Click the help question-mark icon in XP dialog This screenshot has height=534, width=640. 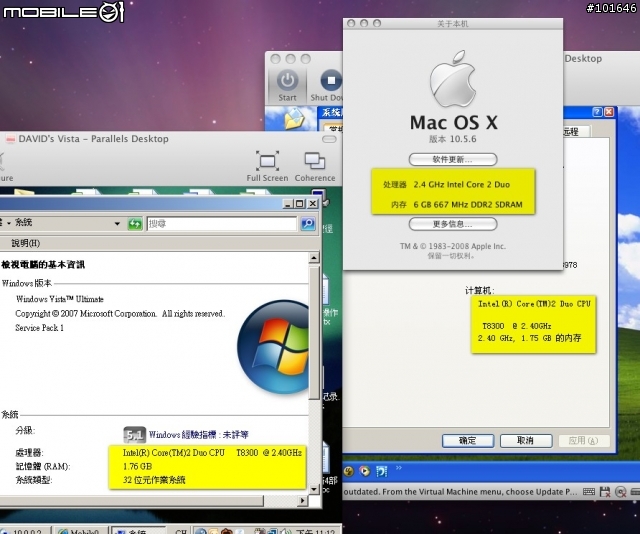point(597,112)
